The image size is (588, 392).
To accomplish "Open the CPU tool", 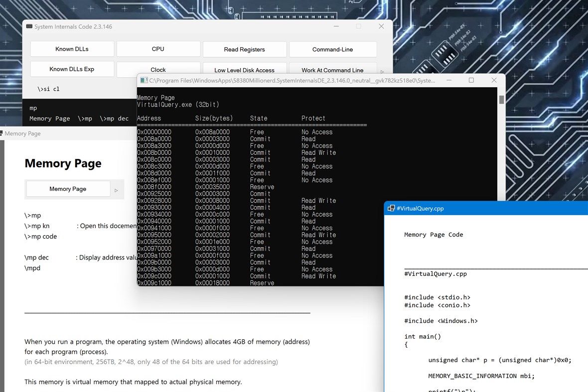I will click(158, 49).
